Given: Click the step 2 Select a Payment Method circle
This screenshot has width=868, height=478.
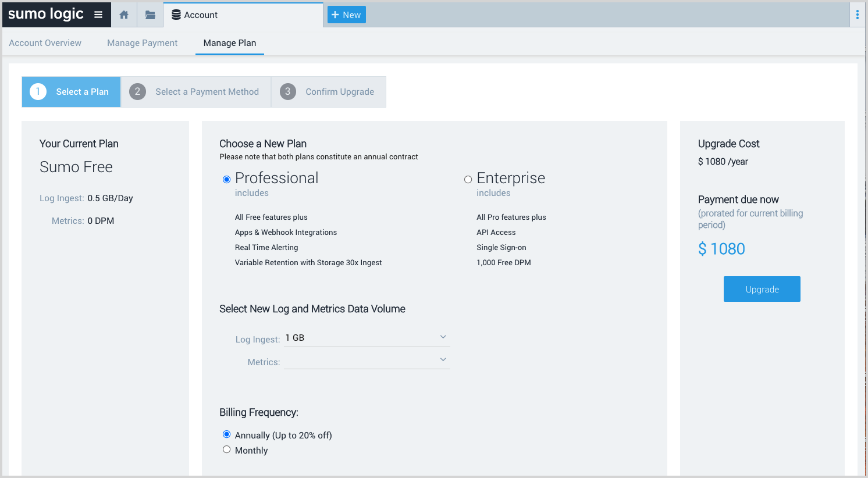Looking at the screenshot, I should pyautogui.click(x=137, y=91).
